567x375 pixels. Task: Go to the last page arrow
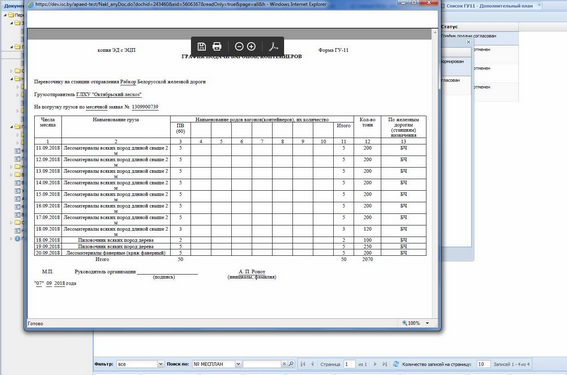(384, 364)
